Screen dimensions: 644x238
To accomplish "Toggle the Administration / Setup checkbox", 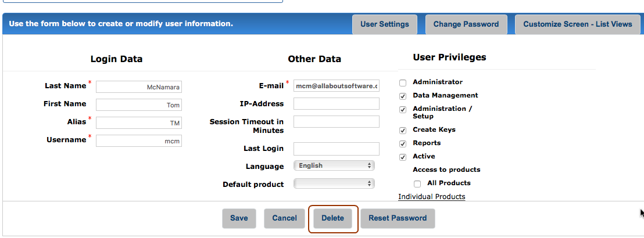I will [x=403, y=110].
